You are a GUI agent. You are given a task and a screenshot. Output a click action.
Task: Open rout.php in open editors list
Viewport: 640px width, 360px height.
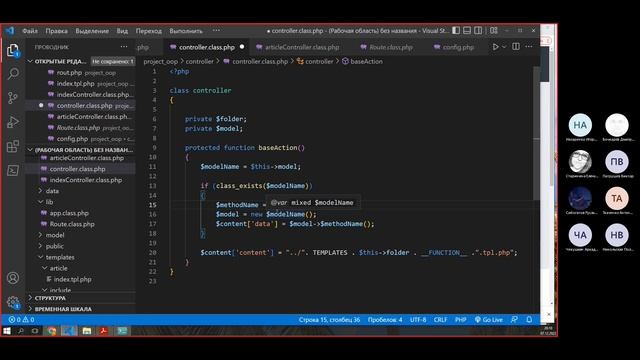point(81,73)
